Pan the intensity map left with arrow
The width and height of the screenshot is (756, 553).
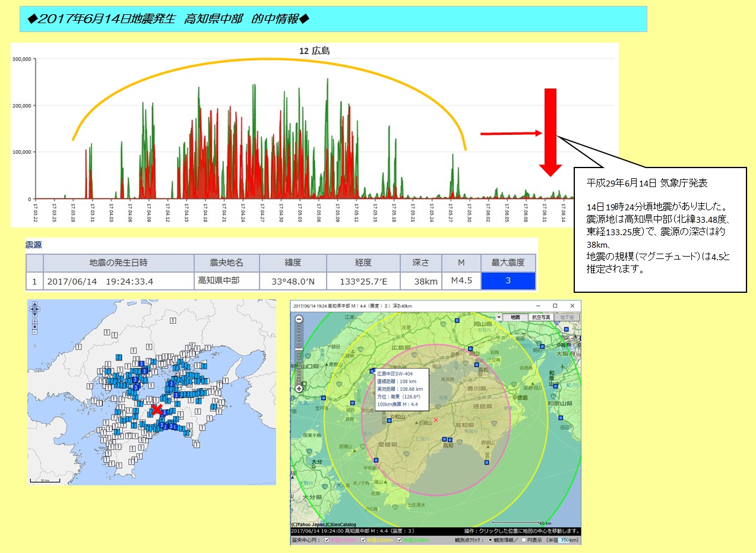(32, 309)
